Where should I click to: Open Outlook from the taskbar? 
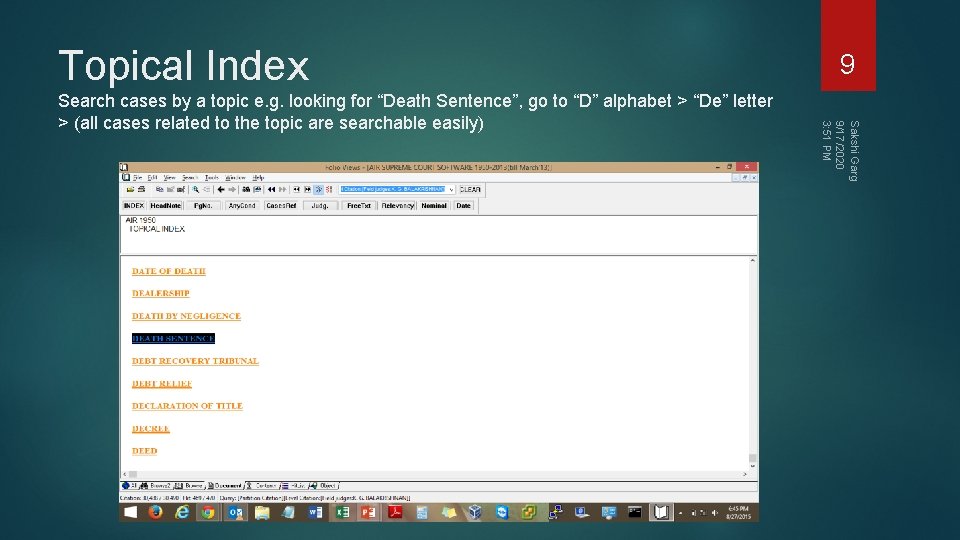click(x=235, y=512)
